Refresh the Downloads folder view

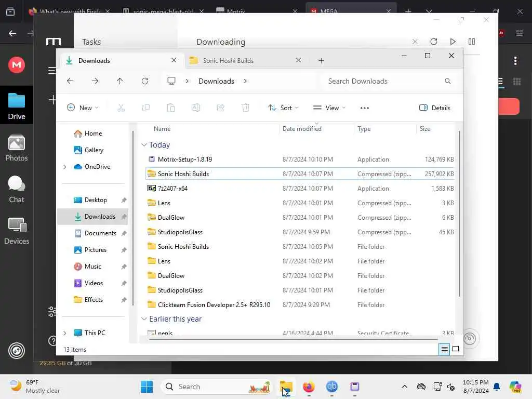point(145,81)
